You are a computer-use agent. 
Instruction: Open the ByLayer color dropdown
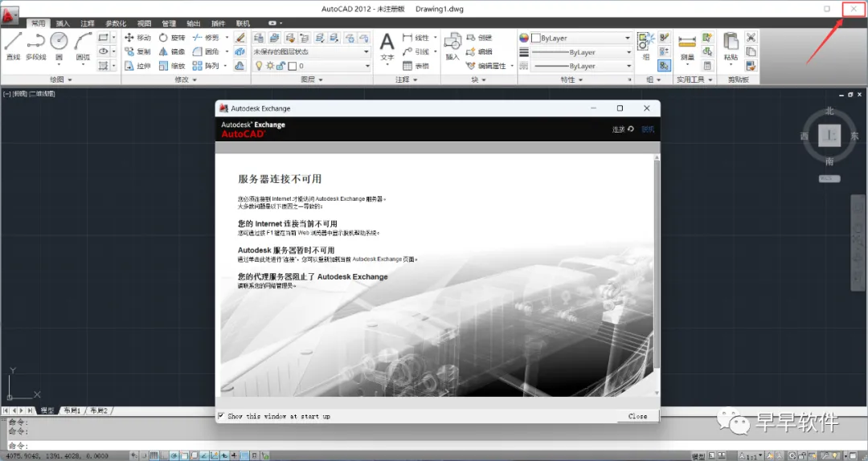click(x=581, y=38)
